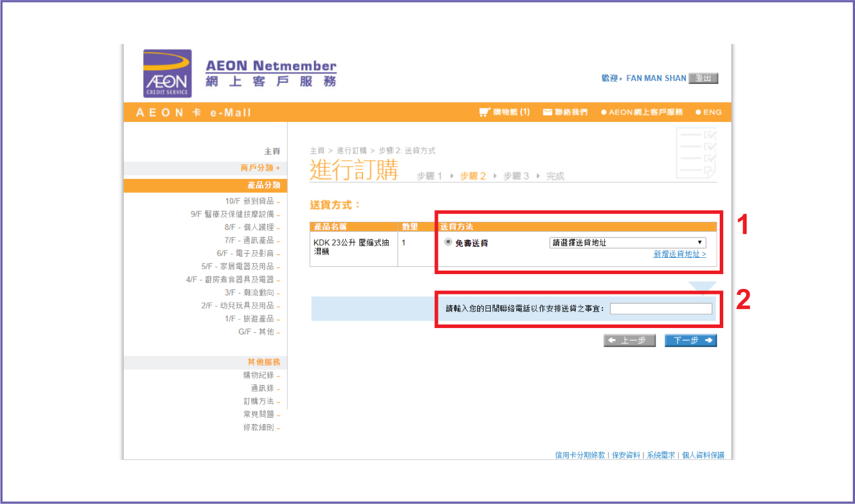
Task: Click the 主頁 breadcrumb link
Action: (317, 151)
